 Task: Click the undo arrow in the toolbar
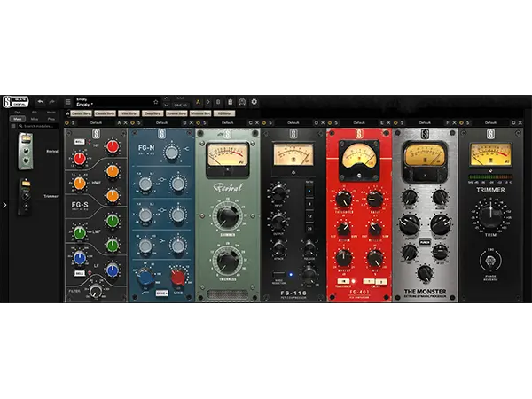(41, 102)
